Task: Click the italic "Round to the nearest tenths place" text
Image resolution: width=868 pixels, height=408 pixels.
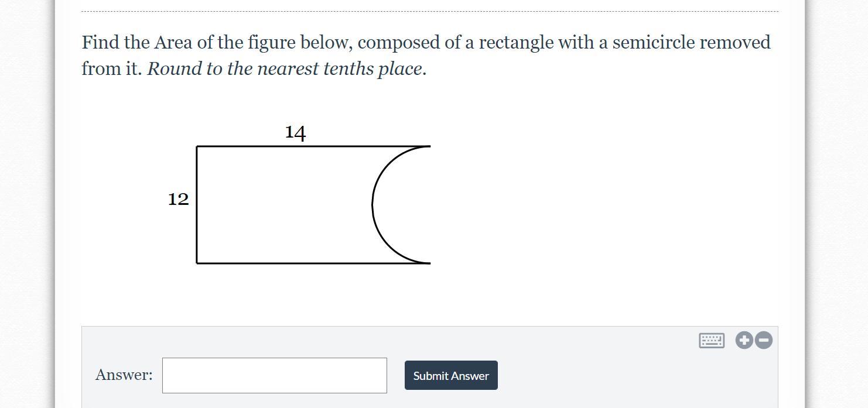Action: tap(284, 69)
